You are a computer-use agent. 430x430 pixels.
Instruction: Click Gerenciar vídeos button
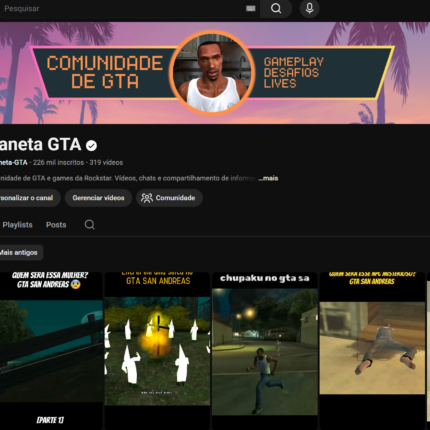coord(98,198)
